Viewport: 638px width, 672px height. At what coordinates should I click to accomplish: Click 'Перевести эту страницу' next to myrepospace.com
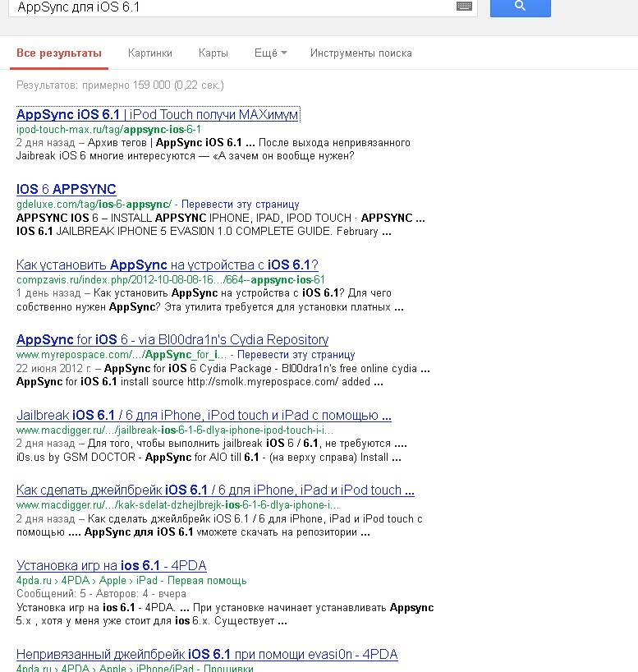pyautogui.click(x=296, y=355)
